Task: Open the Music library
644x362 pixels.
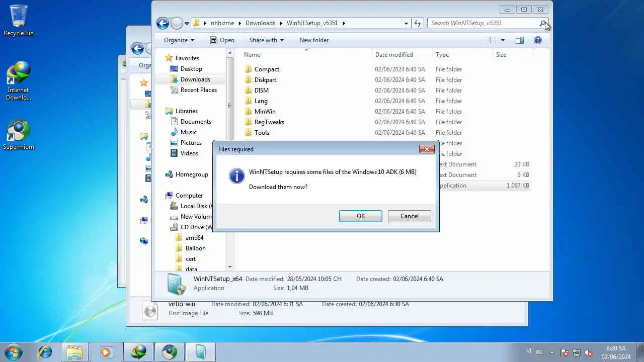Action: 188,132
